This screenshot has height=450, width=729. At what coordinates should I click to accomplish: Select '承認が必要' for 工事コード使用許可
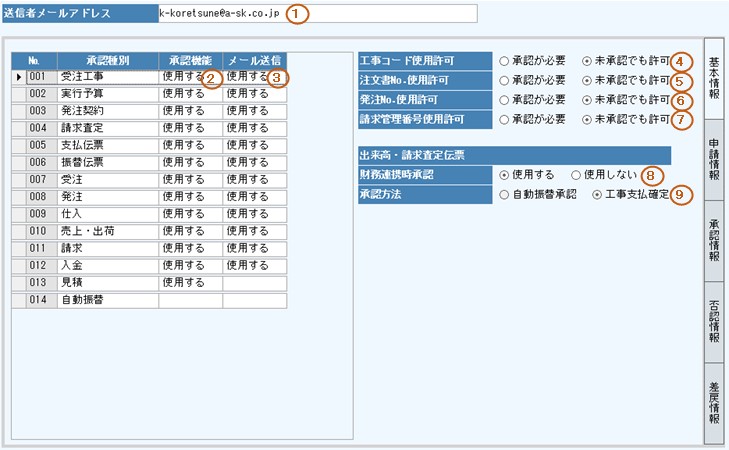505,61
